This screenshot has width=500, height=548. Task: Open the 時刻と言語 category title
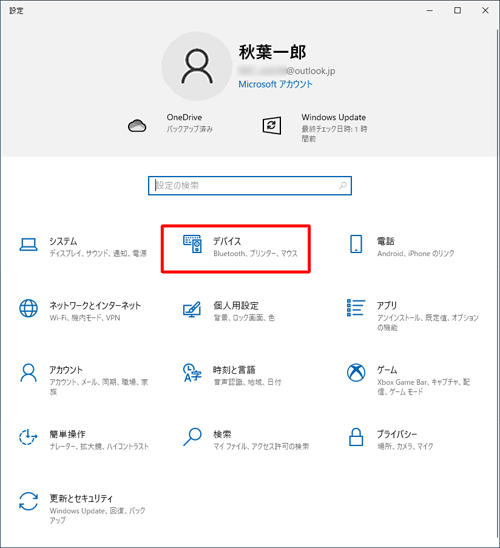tap(234, 370)
